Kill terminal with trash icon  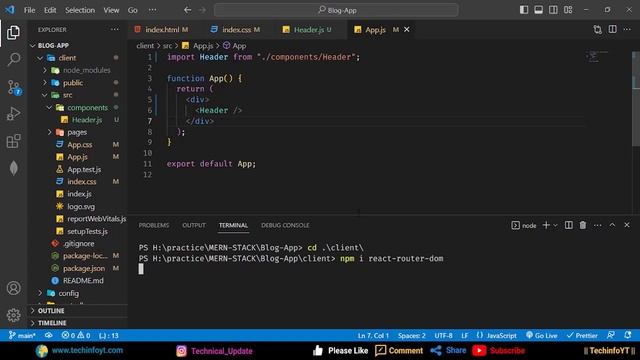(583, 225)
